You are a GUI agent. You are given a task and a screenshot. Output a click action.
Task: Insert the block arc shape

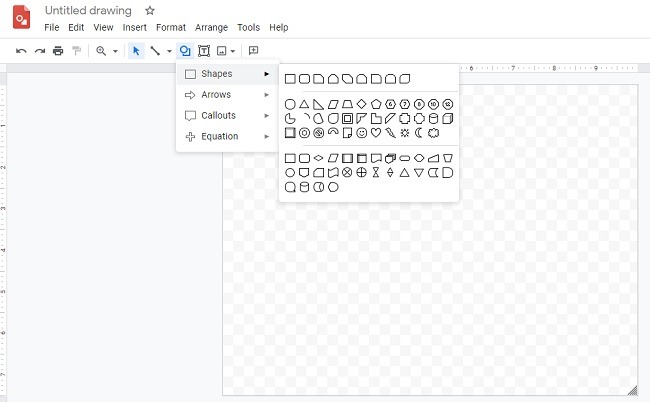pos(333,132)
